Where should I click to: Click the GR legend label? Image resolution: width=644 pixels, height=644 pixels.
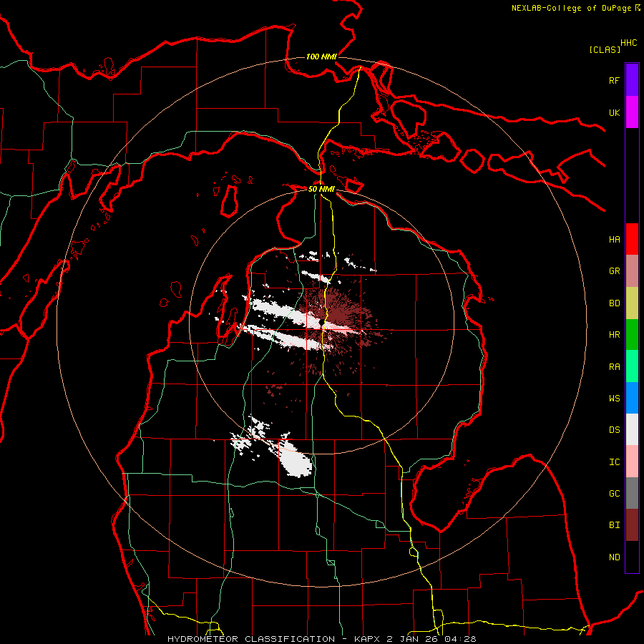pyautogui.click(x=614, y=271)
